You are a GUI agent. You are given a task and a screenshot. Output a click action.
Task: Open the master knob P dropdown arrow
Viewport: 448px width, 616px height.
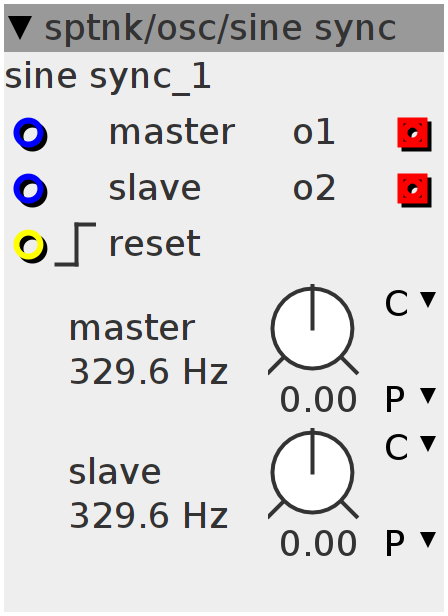tap(428, 395)
